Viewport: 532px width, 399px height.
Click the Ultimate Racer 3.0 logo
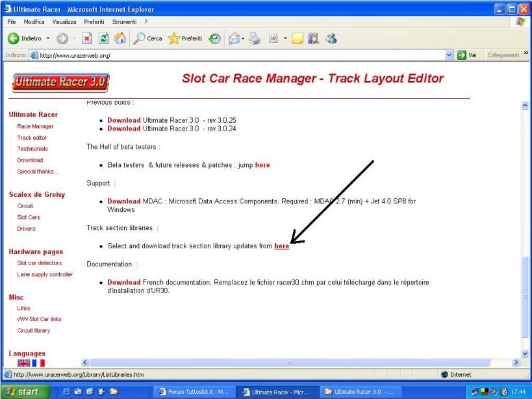pyautogui.click(x=60, y=83)
